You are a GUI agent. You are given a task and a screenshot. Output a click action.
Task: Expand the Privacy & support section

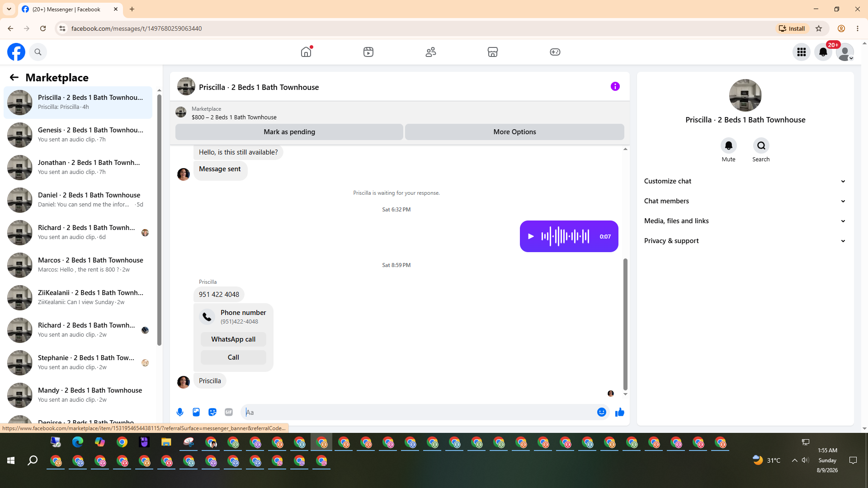(x=745, y=241)
